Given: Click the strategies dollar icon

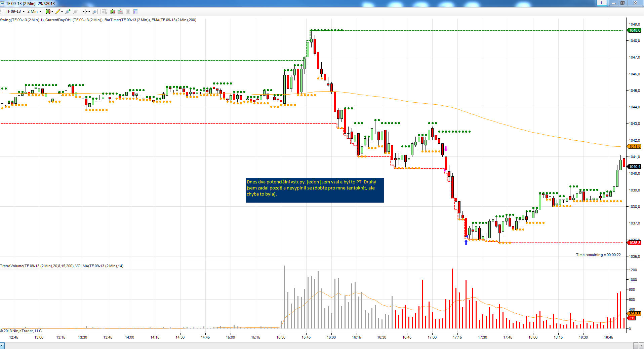Looking at the screenshot, I should pos(128,11).
